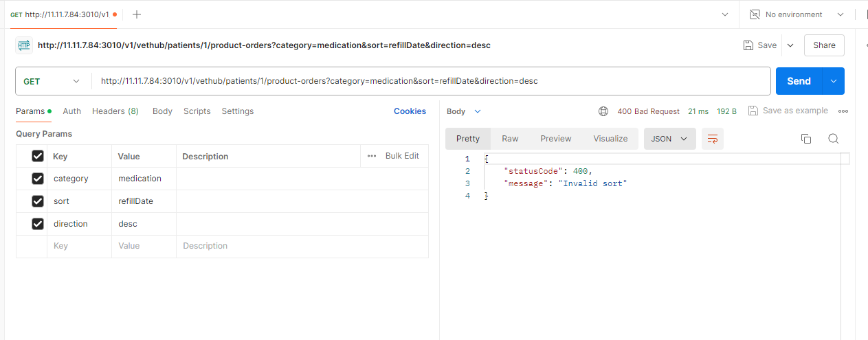The height and width of the screenshot is (340, 868).
Task: Copy response body with copy icon
Action: point(806,139)
